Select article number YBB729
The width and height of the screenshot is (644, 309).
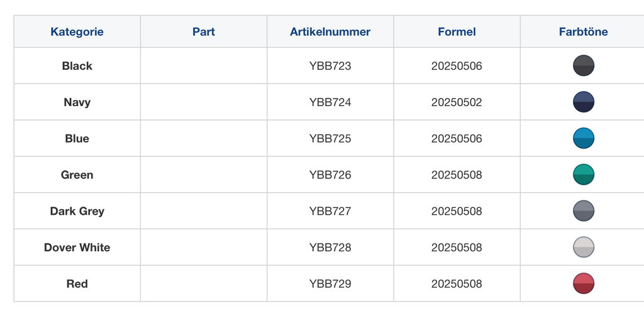pos(330,284)
